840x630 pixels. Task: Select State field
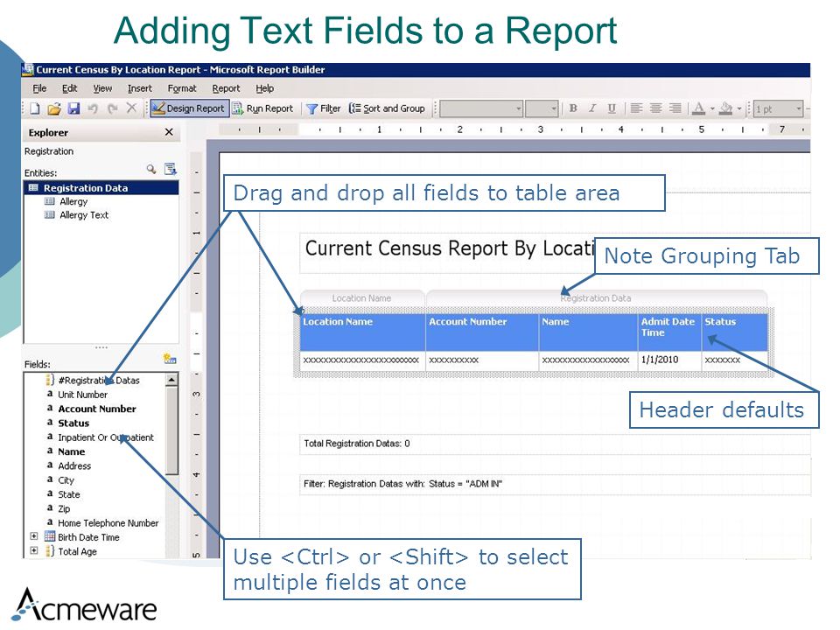pyautogui.click(x=68, y=494)
